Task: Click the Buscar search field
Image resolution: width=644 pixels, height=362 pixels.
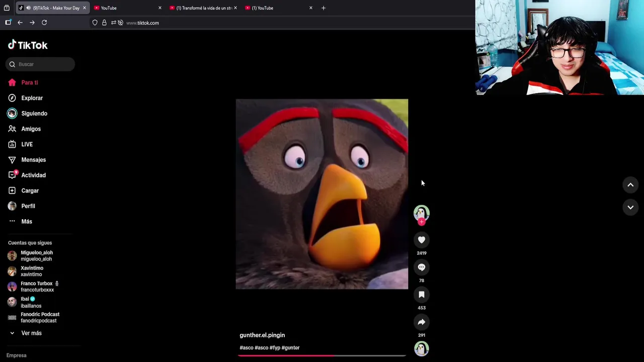Action: (40, 64)
